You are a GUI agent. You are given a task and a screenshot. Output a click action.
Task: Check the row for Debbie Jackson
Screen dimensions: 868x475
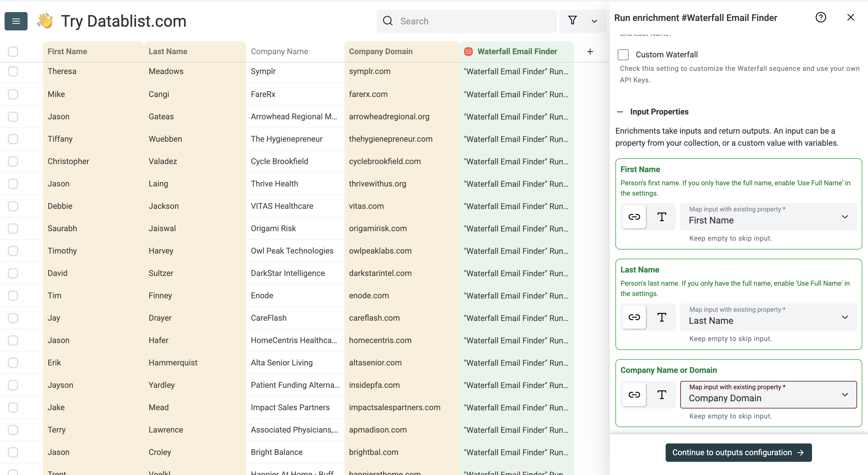(13, 206)
